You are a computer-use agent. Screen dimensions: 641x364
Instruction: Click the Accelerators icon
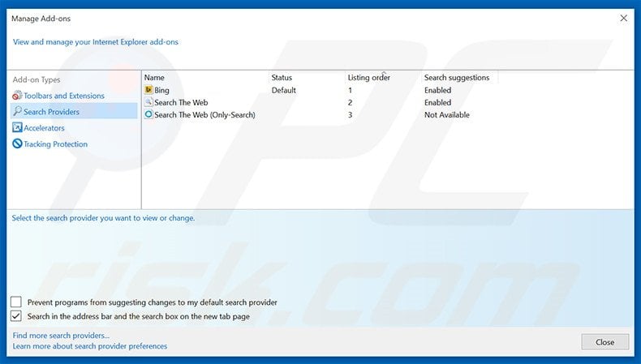(17, 128)
